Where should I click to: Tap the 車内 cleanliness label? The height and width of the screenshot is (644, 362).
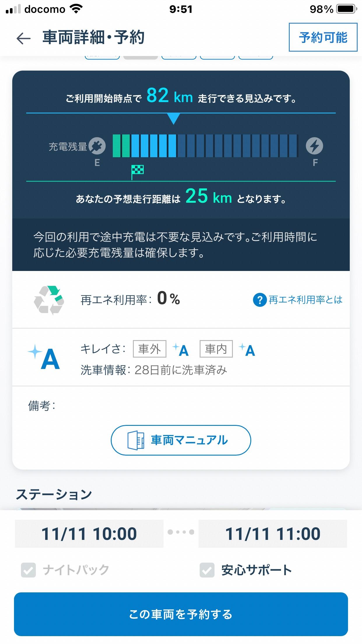click(216, 349)
